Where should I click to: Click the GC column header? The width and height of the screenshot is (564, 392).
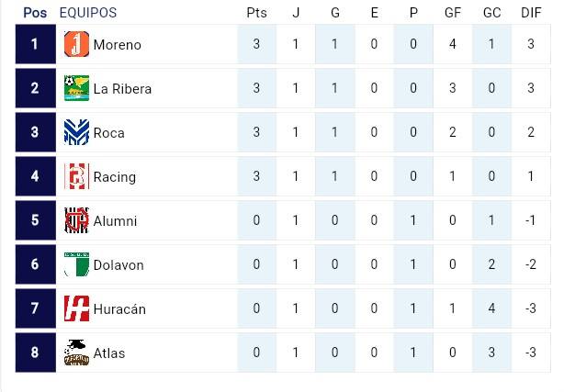point(491,13)
